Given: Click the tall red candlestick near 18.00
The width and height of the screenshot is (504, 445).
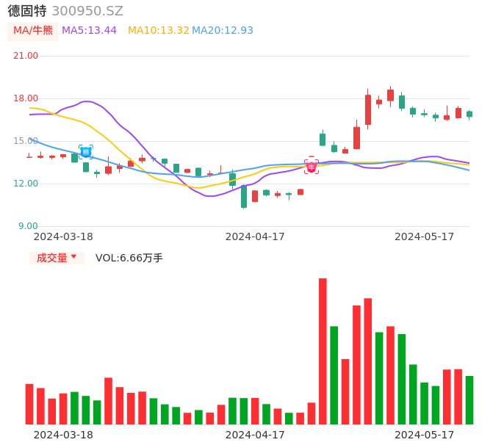Looking at the screenshot, I should click(x=368, y=109).
